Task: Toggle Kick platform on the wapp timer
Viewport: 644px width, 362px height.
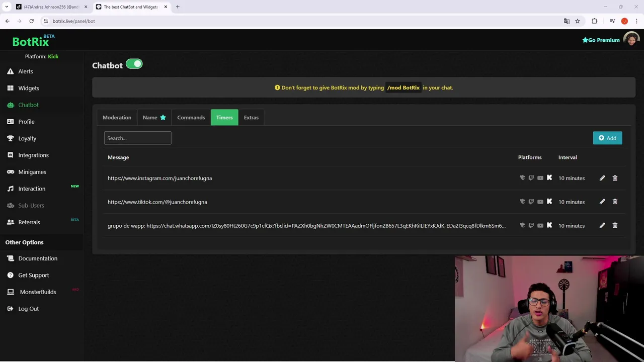Action: (549, 225)
